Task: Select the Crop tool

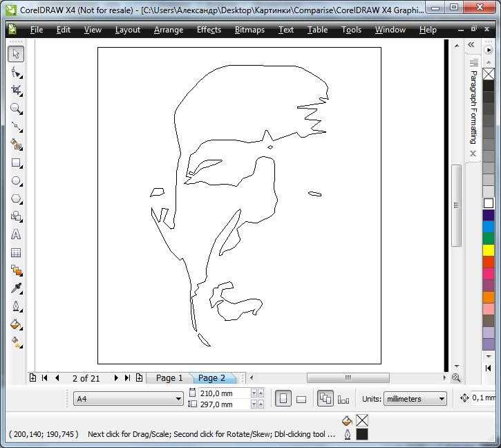Action: (x=16, y=90)
